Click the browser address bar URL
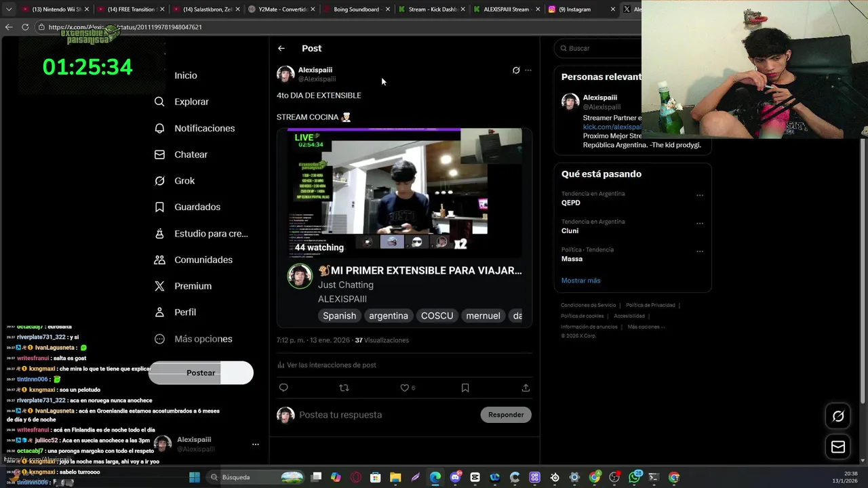Image resolution: width=868 pixels, height=488 pixels. click(125, 27)
